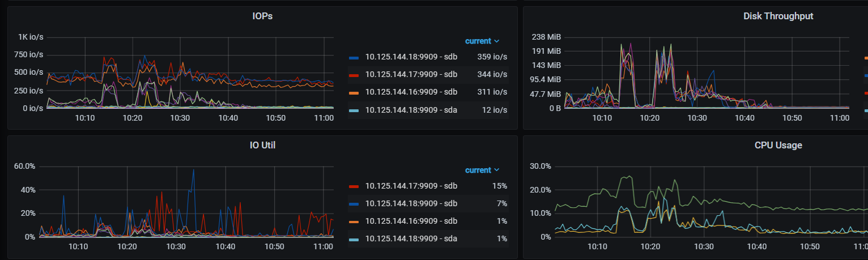
Task: Click blue swatch for 10.125.144.18 sdb in IO Util legend
Action: point(354,204)
